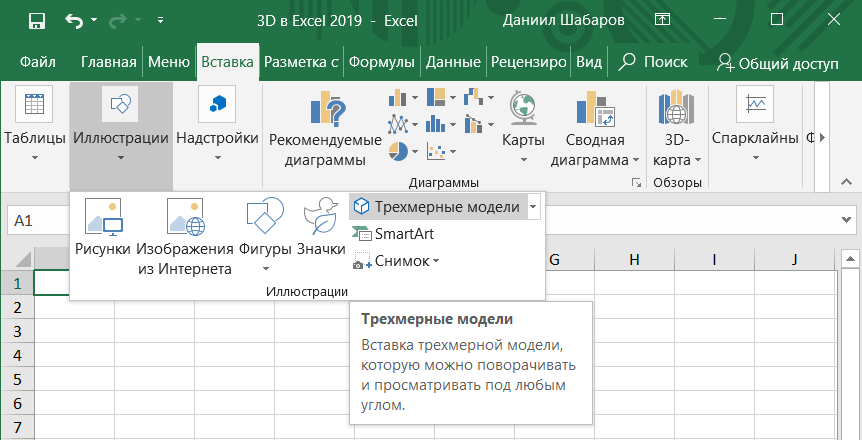
Task: Open Customize Quick Access Toolbar dropdown
Action: point(160,20)
